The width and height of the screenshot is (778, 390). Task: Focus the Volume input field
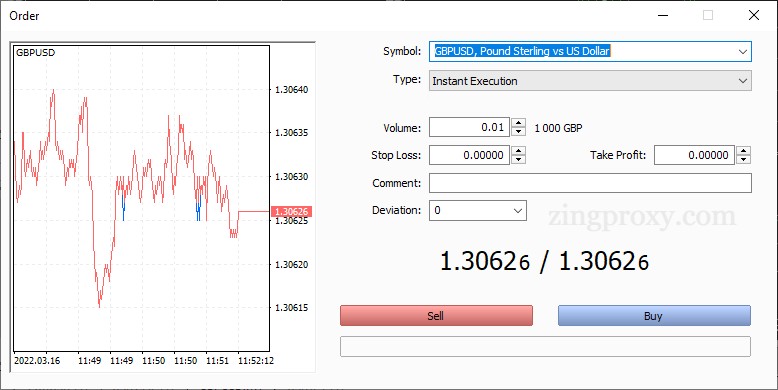click(x=469, y=127)
